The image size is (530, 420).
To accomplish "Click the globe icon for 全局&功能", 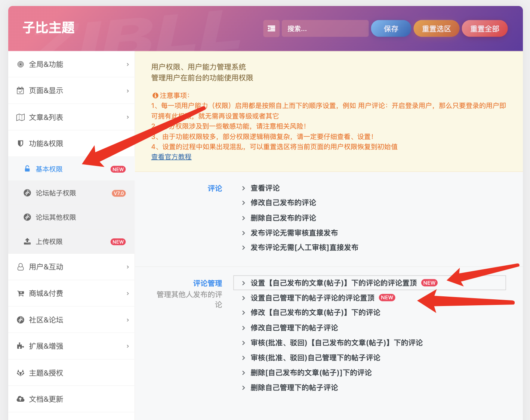I will [x=21, y=64].
